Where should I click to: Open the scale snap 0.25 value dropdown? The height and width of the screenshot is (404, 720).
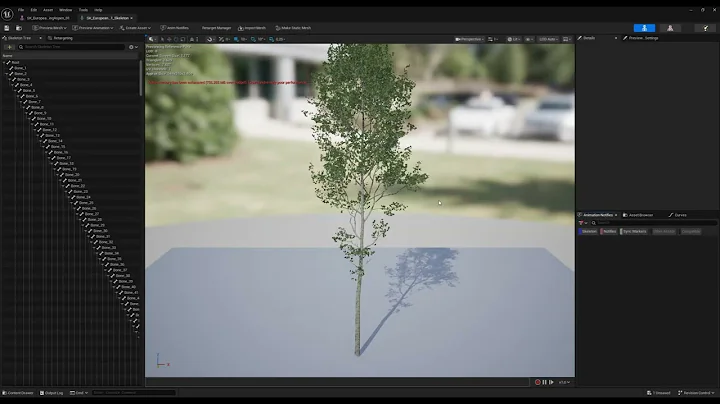(x=280, y=39)
